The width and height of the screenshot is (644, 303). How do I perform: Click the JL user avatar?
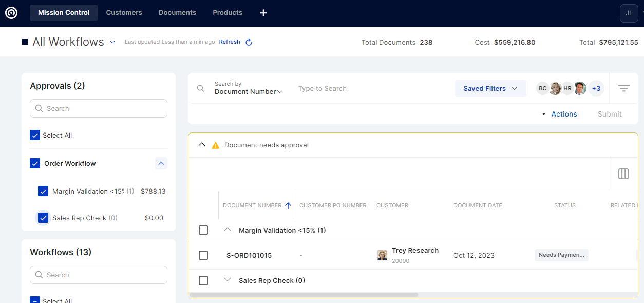[x=629, y=13]
